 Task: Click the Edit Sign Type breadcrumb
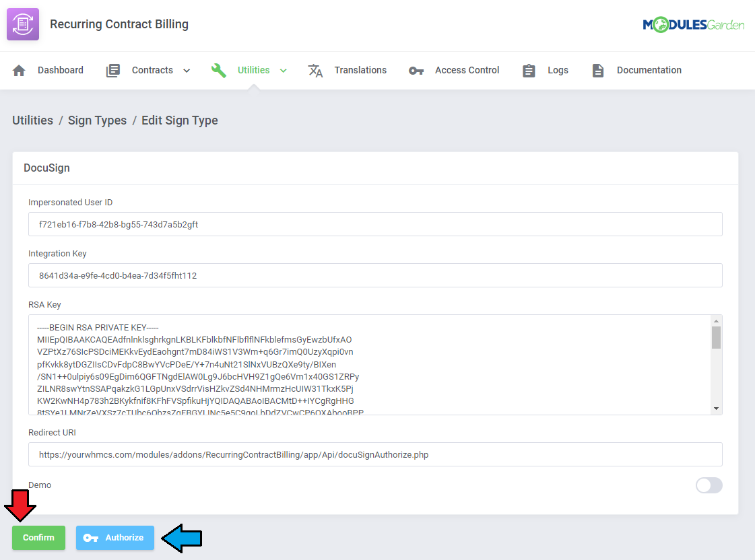point(180,120)
